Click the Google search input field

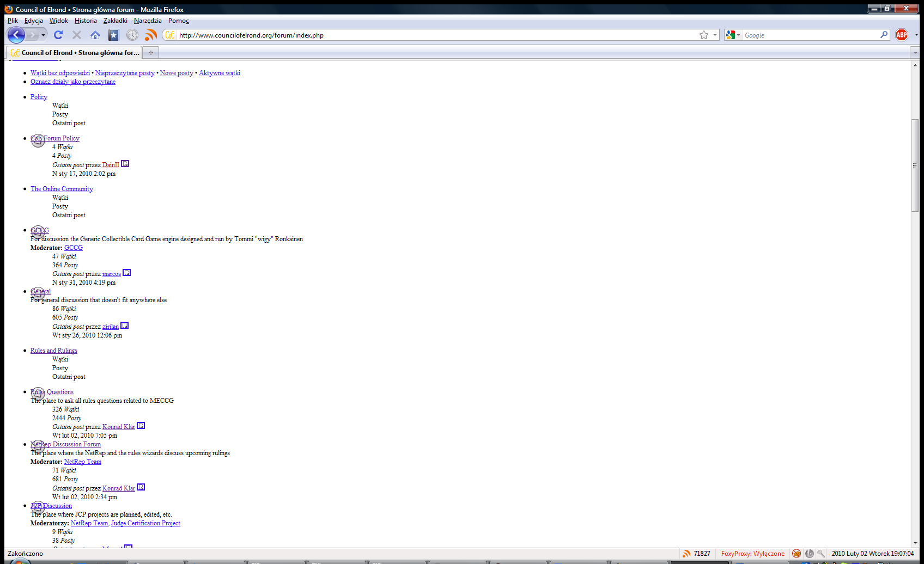(811, 35)
